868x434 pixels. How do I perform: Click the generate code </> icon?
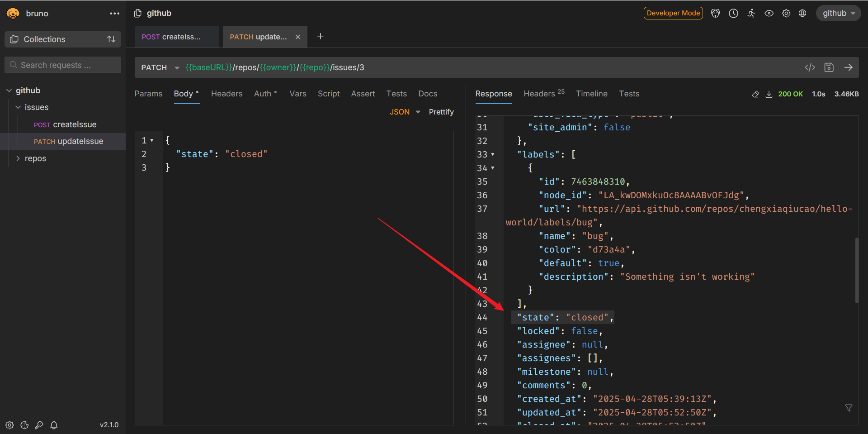810,67
